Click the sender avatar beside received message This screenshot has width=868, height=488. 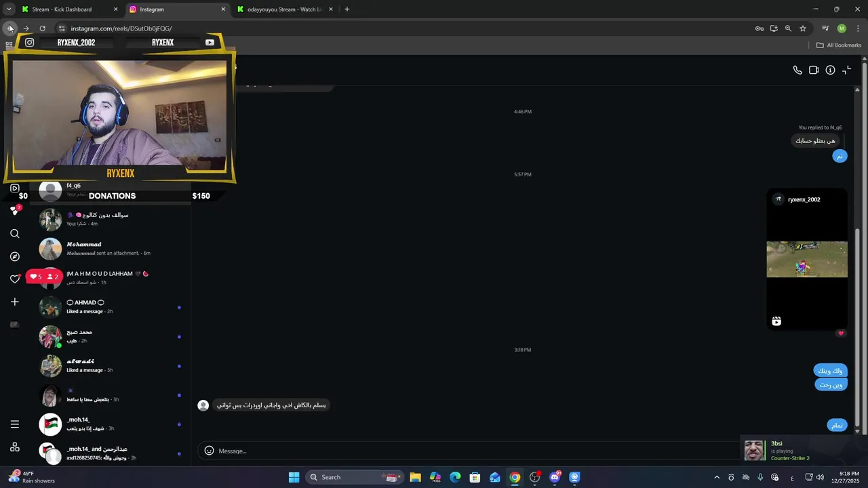tap(203, 405)
